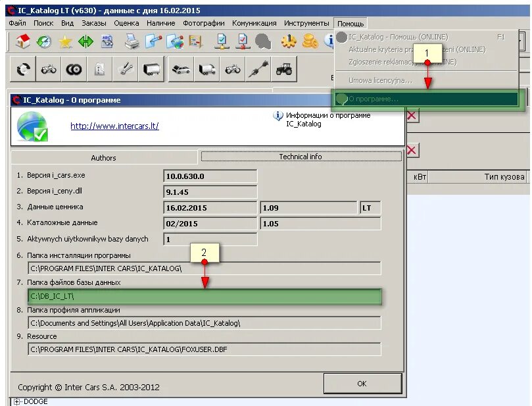This screenshot has height=406, width=532.
Task: Click the red house Home icon
Action: (x=23, y=41)
